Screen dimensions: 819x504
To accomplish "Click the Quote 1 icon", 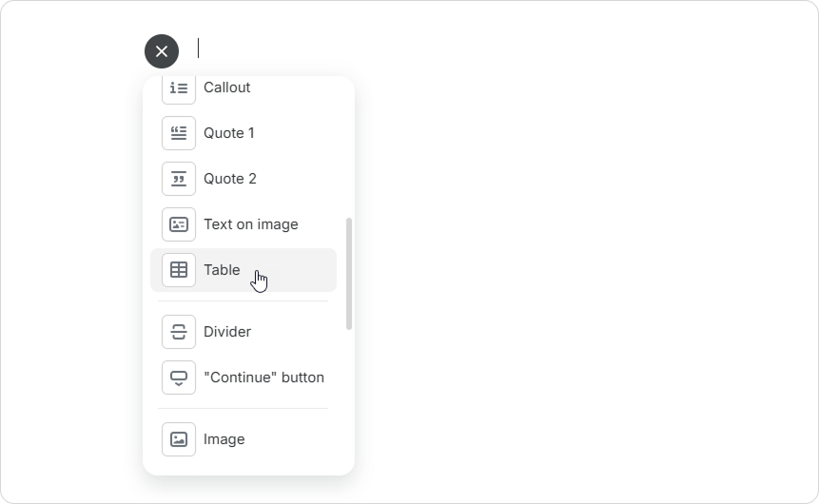I will click(x=179, y=133).
